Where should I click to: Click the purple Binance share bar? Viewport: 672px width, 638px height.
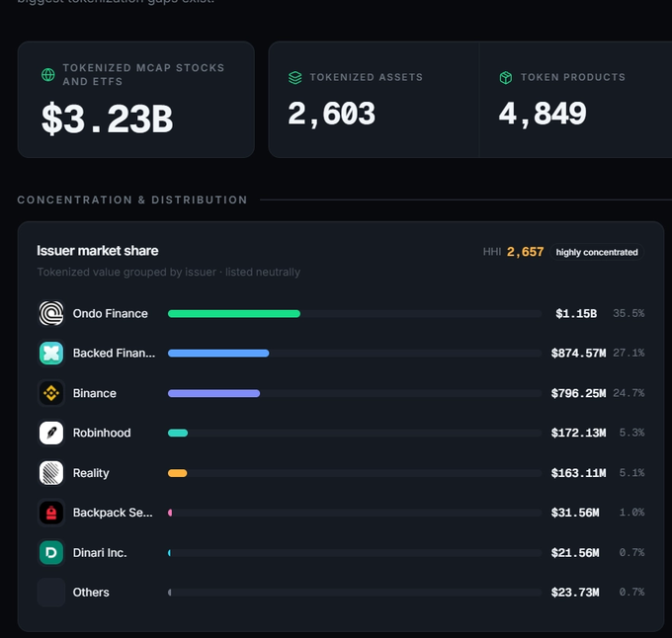pyautogui.click(x=213, y=393)
